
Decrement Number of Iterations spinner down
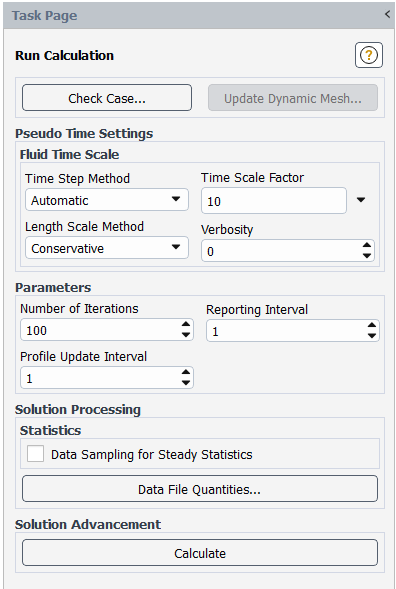click(x=186, y=335)
